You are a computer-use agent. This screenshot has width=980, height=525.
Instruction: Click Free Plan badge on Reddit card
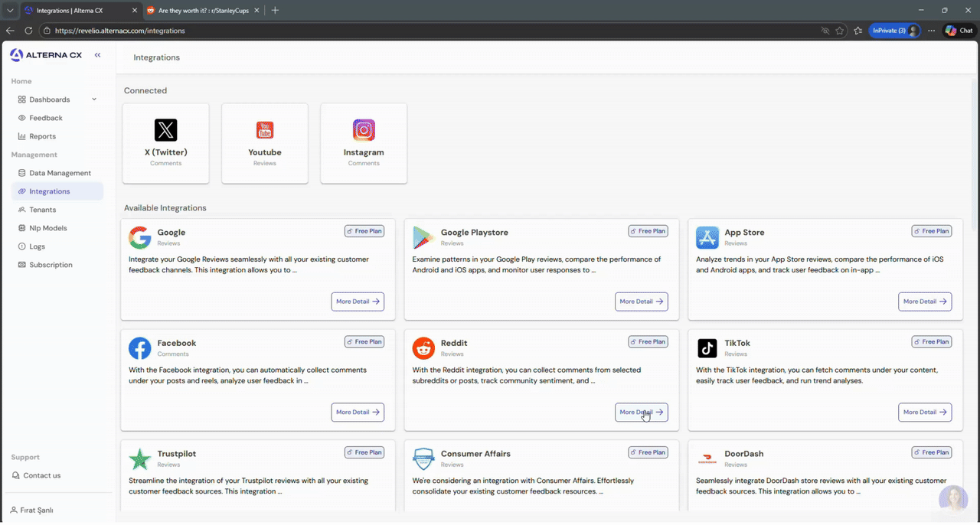648,341
